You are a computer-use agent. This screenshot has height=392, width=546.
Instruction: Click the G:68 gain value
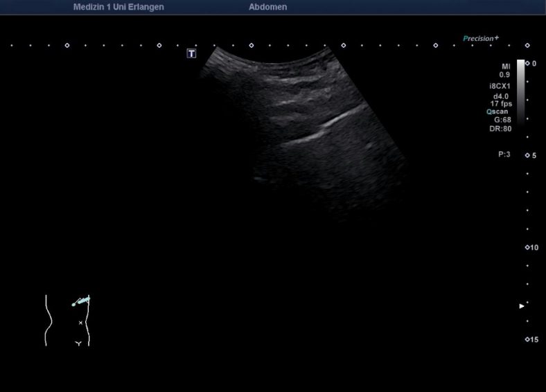coord(502,119)
